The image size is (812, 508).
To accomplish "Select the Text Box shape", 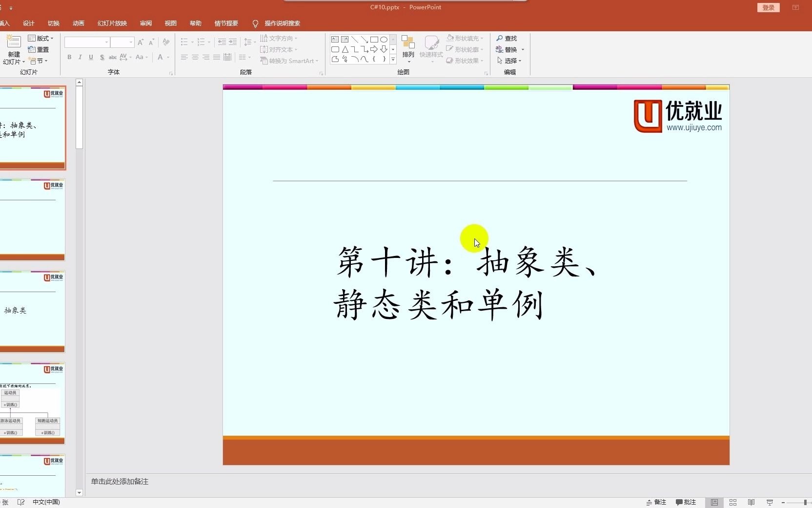I will [x=335, y=40].
